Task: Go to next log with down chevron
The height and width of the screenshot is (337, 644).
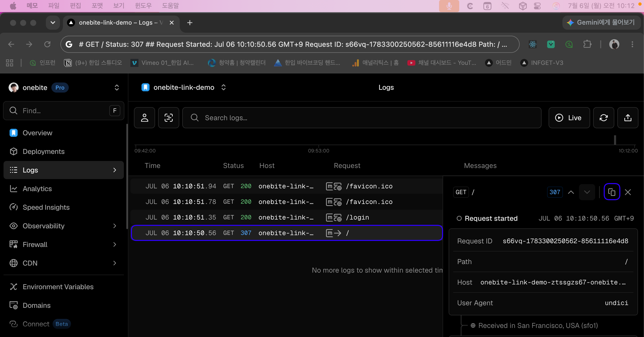Action: (587, 192)
